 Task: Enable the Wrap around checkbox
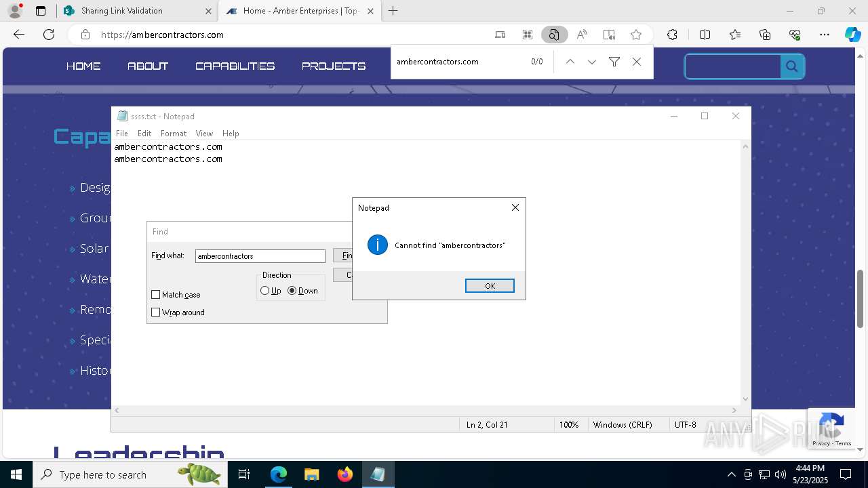point(156,312)
